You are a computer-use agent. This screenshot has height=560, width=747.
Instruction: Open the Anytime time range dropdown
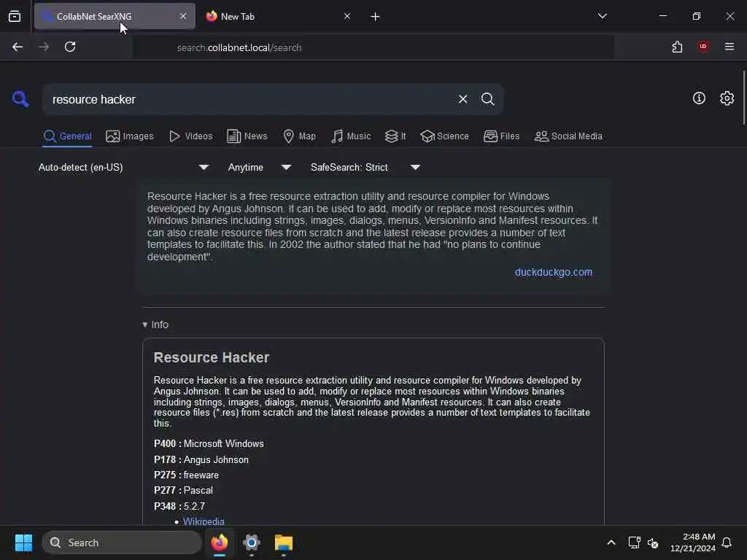pyautogui.click(x=260, y=167)
